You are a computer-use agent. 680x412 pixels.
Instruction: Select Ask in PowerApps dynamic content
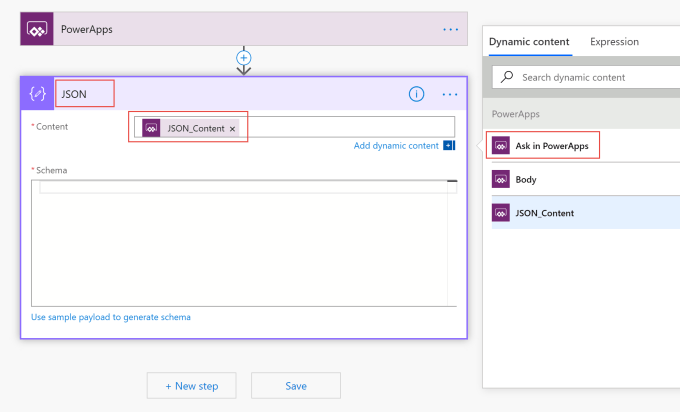coord(586,146)
